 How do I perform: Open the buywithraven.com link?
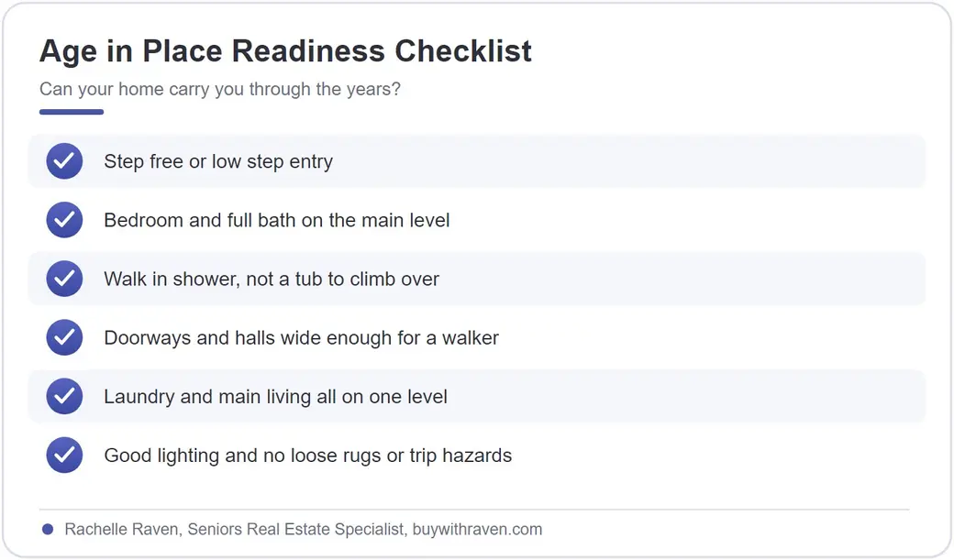pyautogui.click(x=477, y=530)
